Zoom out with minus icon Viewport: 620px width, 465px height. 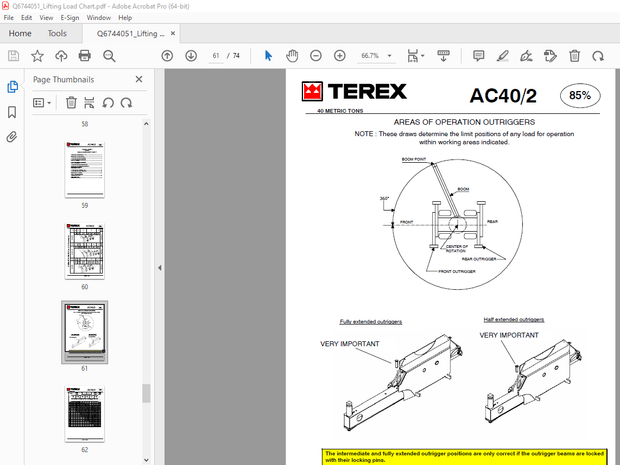pyautogui.click(x=316, y=56)
